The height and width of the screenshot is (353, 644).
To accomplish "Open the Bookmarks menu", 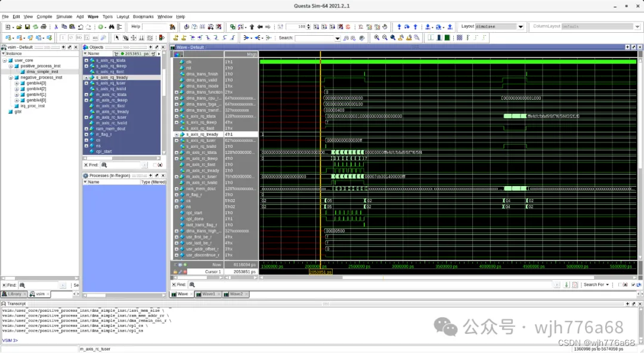I will pos(143,17).
